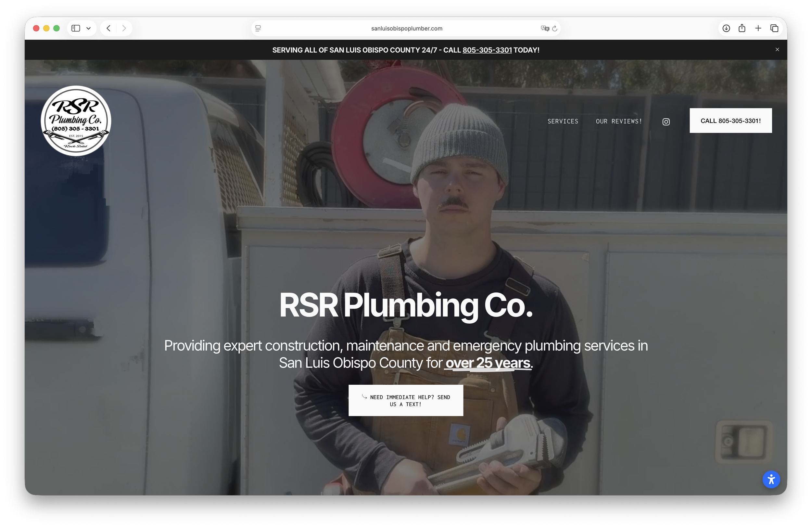Show Safari downloads

[x=726, y=28]
